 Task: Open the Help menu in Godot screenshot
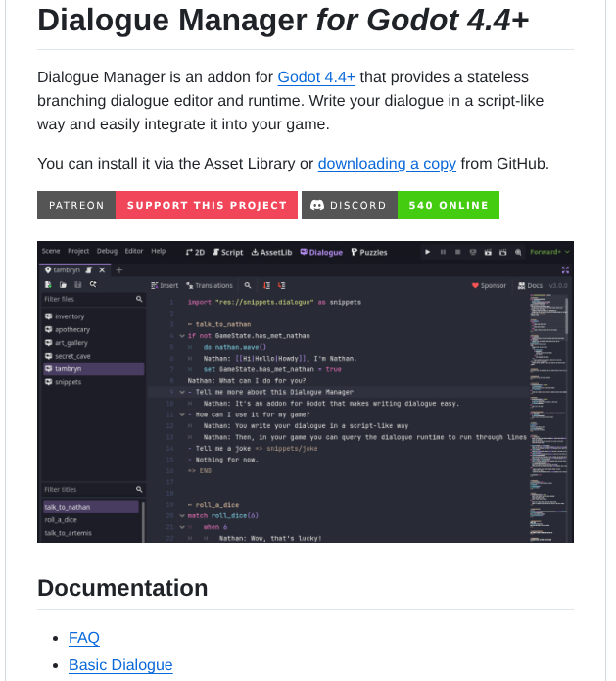[158, 251]
